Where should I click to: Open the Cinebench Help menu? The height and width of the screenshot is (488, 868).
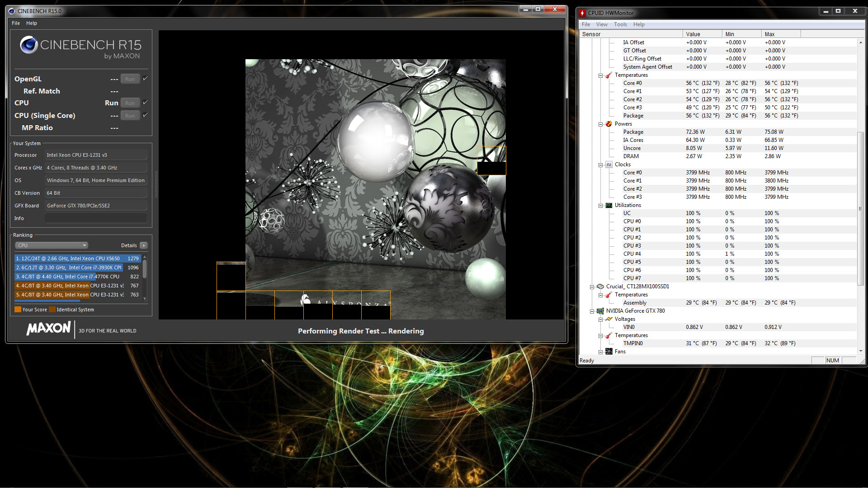coord(31,23)
